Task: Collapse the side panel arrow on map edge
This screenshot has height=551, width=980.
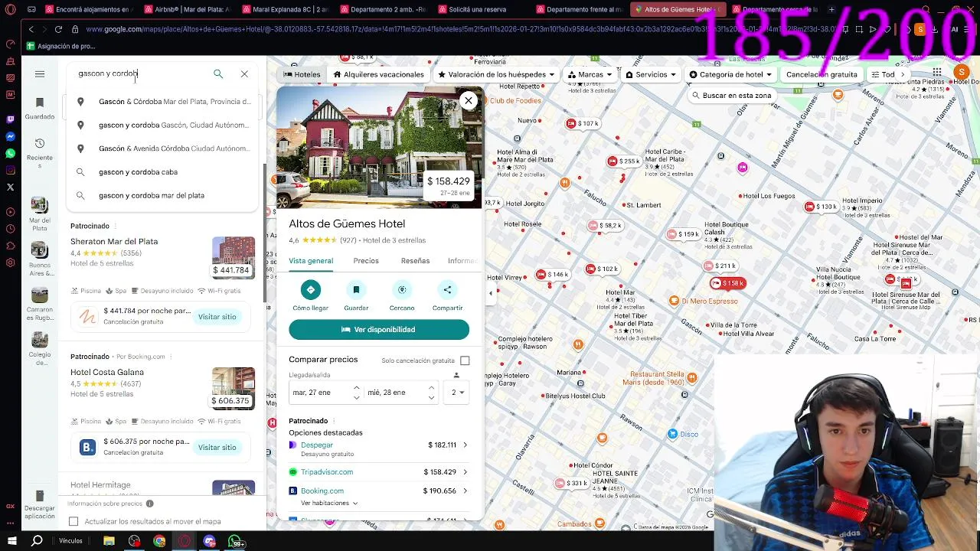Action: [x=491, y=293]
